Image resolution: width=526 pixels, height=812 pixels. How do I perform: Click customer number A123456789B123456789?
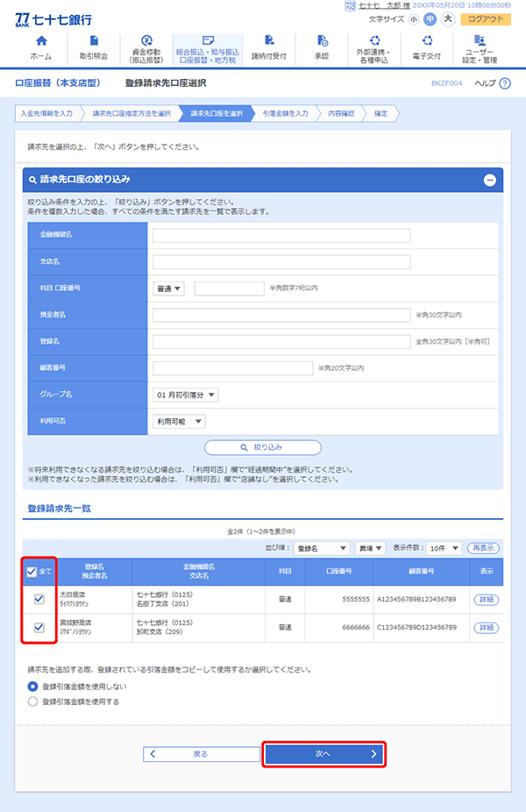(416, 599)
